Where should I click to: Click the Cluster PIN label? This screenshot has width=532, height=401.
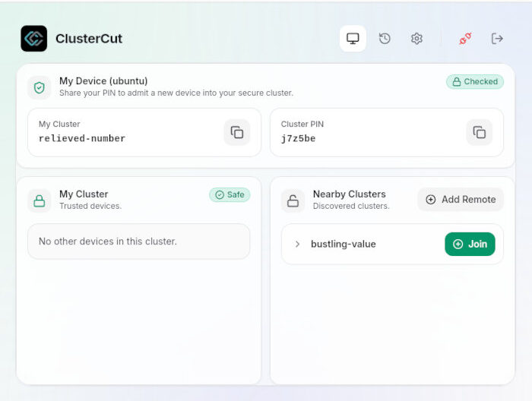tap(302, 124)
